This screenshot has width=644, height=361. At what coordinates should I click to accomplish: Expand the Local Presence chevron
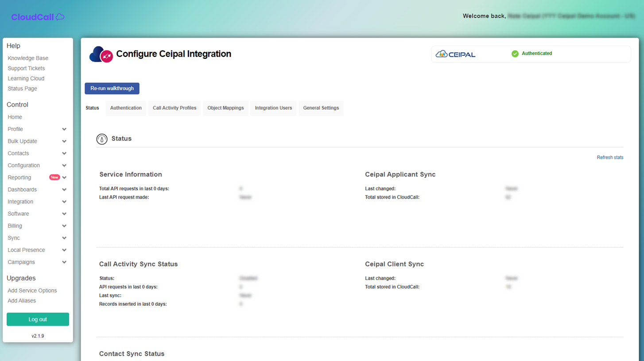coord(64,250)
